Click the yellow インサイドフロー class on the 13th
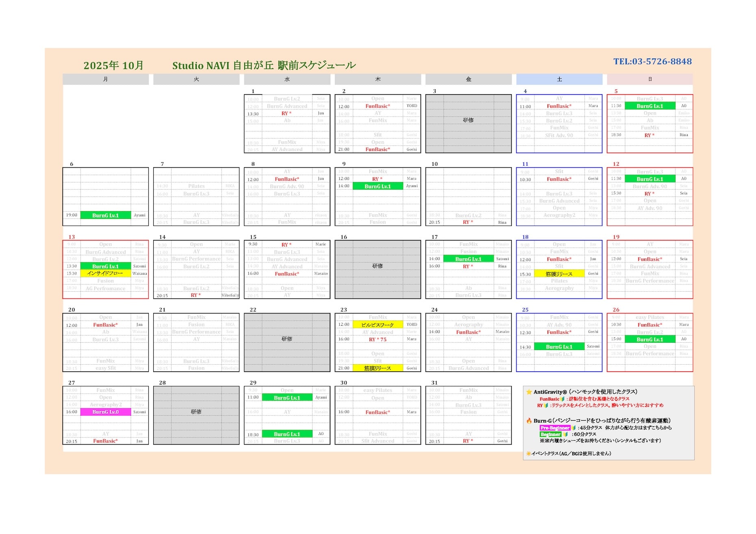Viewport: 756px width, 534px height. tap(106, 274)
